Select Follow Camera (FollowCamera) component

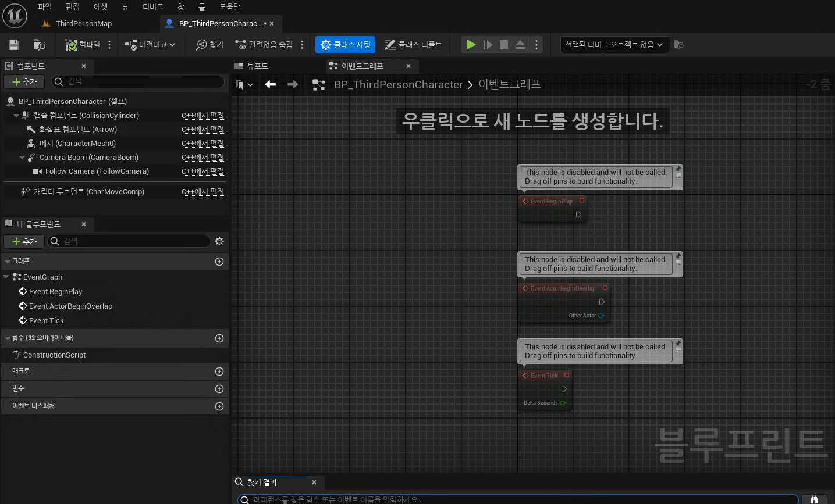pyautogui.click(x=97, y=171)
